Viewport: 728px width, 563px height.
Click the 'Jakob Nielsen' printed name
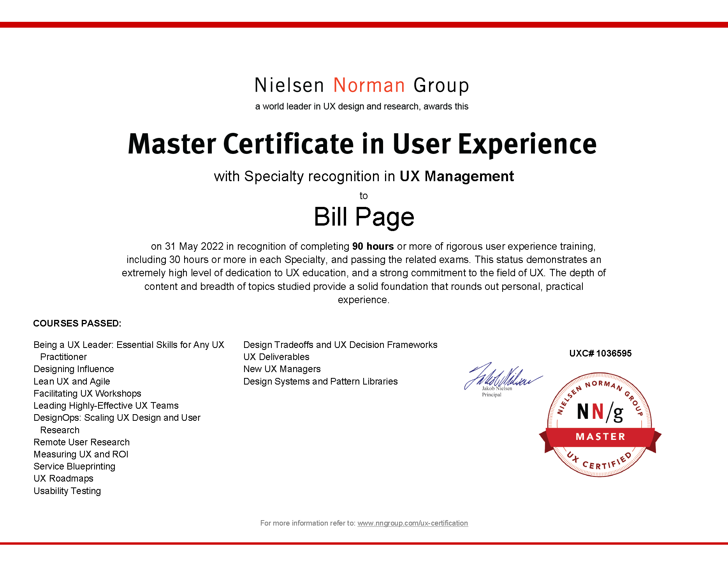497,388
